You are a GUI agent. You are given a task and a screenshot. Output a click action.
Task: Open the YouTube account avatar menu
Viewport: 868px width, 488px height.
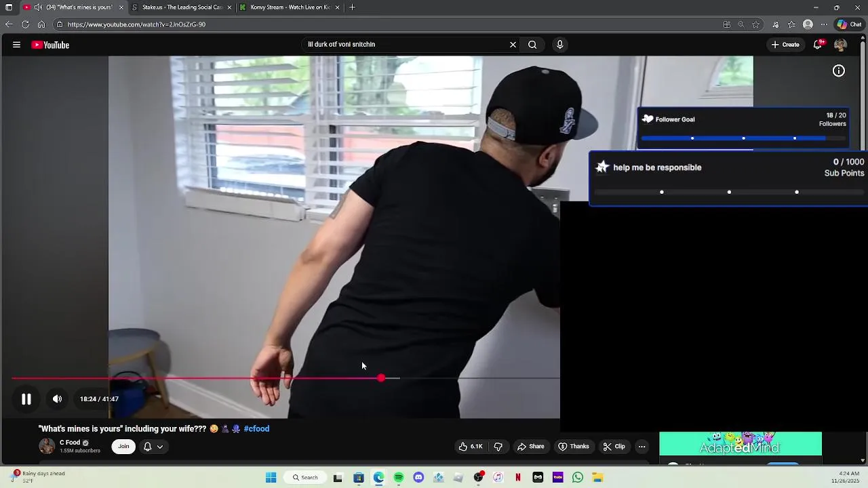point(840,45)
